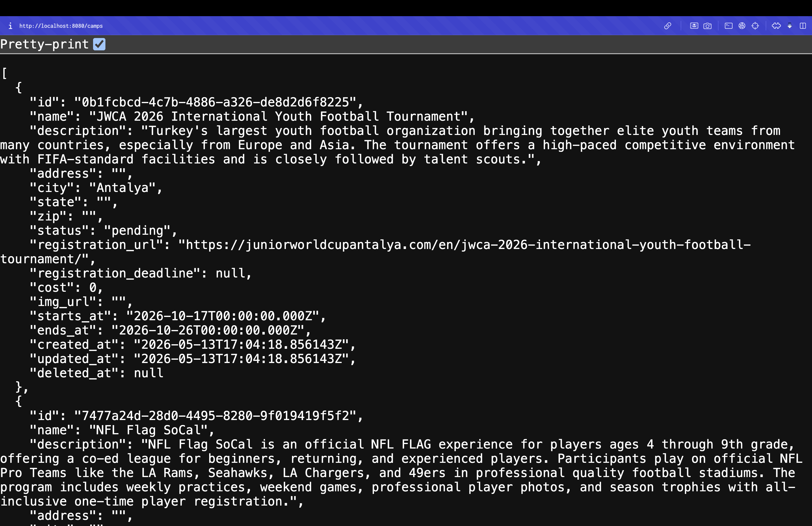
Task: Take a screenshot with camera icon
Action: (708, 26)
